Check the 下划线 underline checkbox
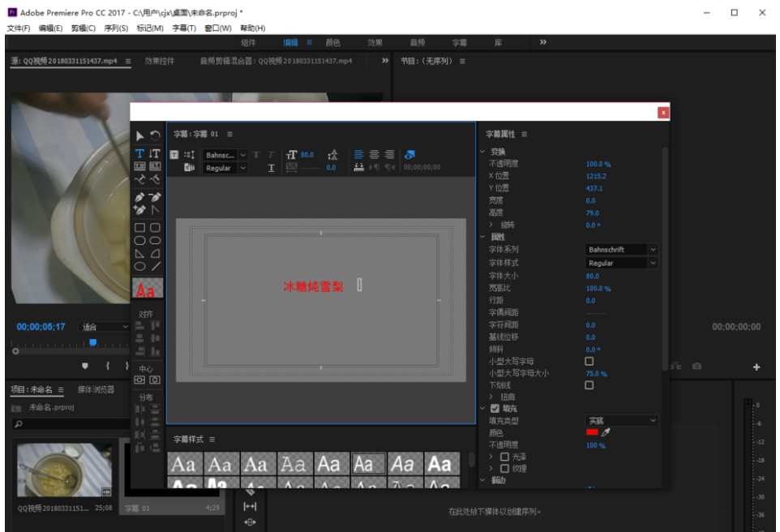This screenshot has width=780, height=532. [x=589, y=385]
